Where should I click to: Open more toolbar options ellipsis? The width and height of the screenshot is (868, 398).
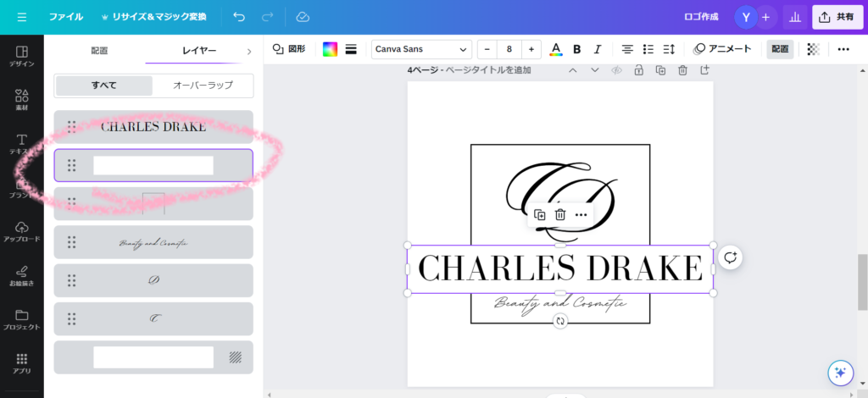coord(843,49)
